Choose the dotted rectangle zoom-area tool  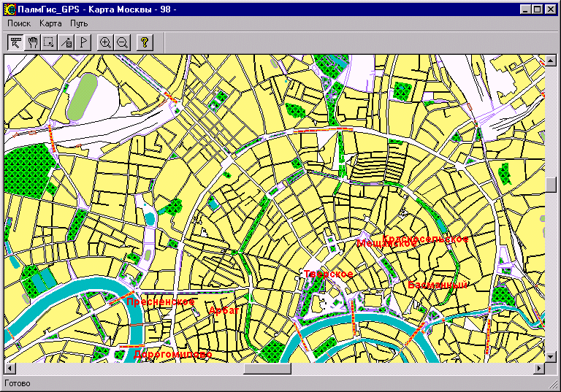[x=49, y=42]
